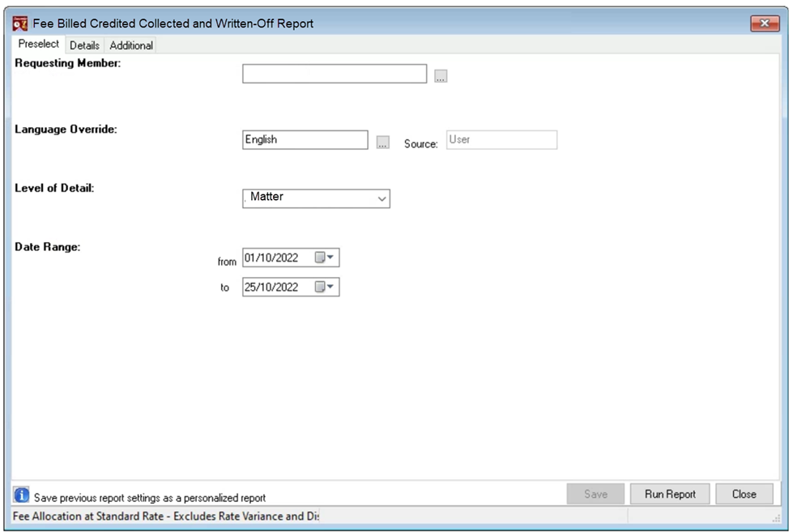This screenshot has width=793, height=532.
Task: Click the report application icon in title bar
Action: [19, 23]
